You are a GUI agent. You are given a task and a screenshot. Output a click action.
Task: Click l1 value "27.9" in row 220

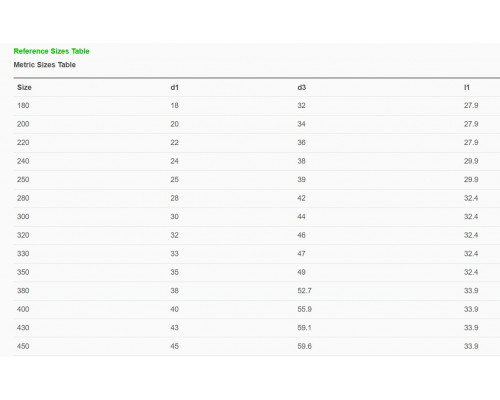(x=471, y=142)
